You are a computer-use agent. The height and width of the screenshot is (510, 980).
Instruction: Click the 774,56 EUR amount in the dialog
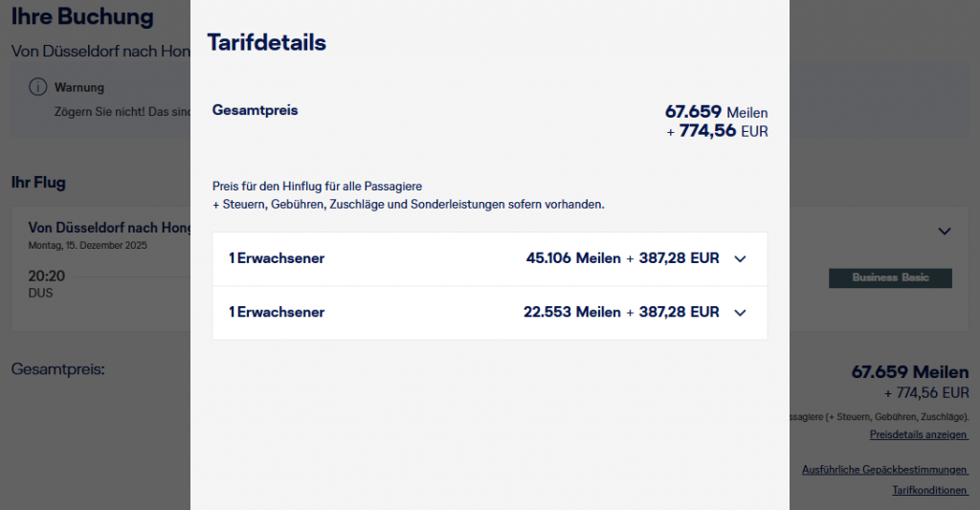click(723, 131)
